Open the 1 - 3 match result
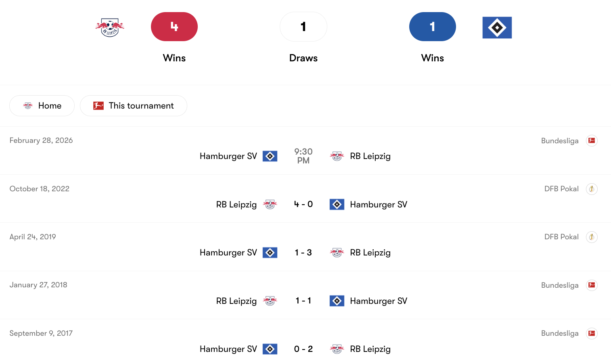Image resolution: width=611 pixels, height=364 pixels. click(303, 253)
